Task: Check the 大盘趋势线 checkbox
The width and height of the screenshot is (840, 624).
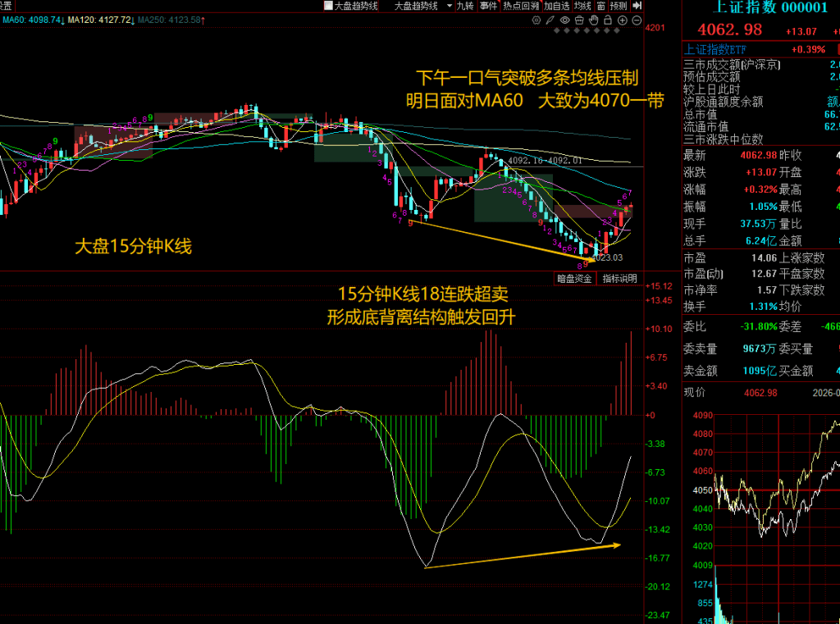Action: [x=328, y=6]
